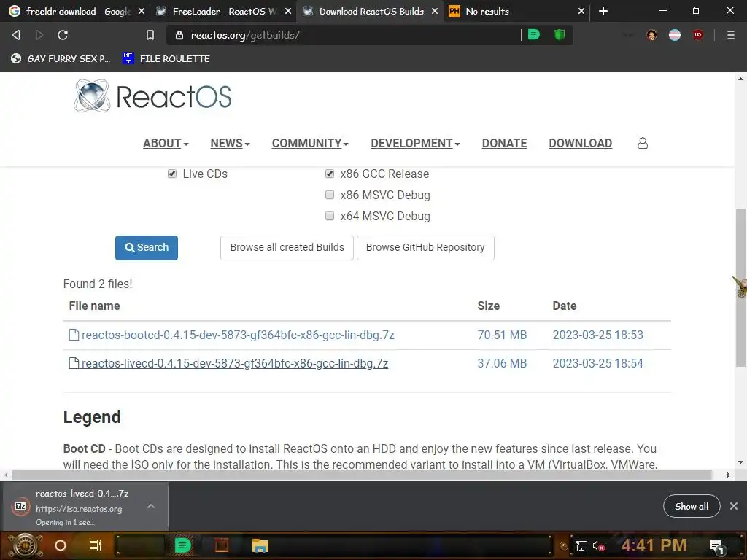Image resolution: width=747 pixels, height=560 pixels.
Task: Click Browse all created Builds
Action: coord(287,248)
